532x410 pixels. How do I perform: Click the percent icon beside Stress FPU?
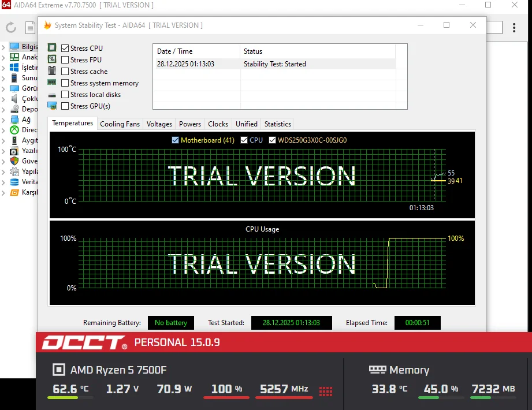pyautogui.click(x=52, y=59)
